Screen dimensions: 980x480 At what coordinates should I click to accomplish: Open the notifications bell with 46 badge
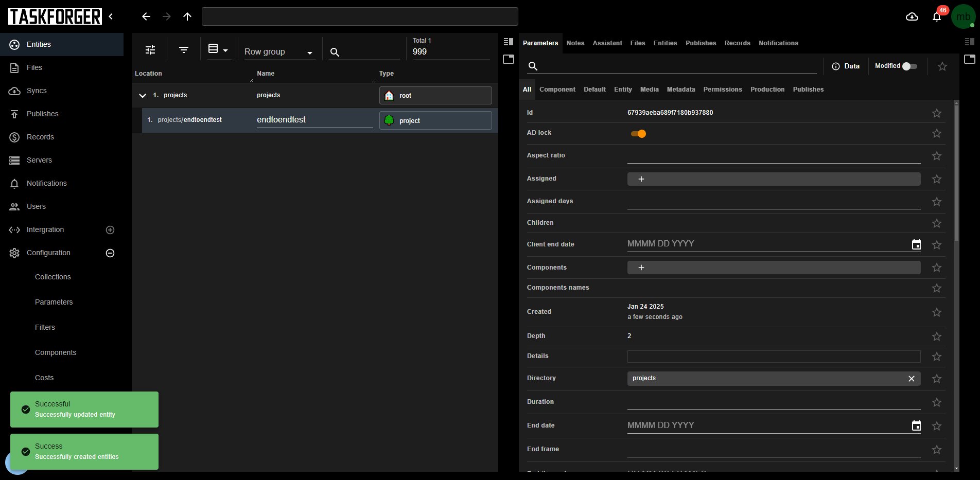tap(937, 17)
